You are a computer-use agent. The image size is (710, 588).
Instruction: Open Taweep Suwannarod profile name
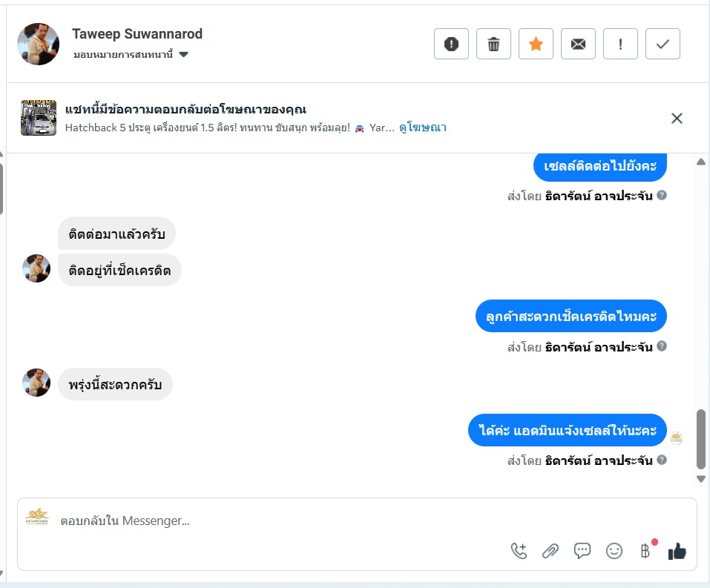pos(137,34)
